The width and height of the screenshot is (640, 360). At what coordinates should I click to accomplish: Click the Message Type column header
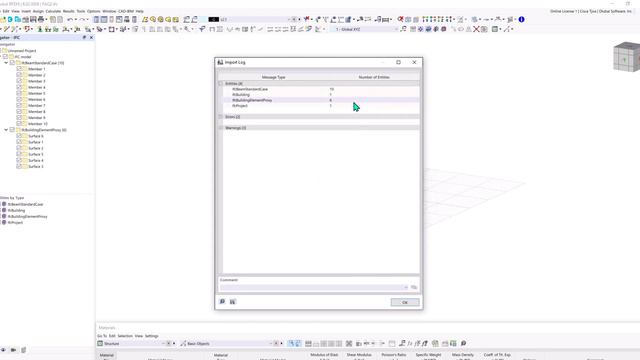click(273, 77)
